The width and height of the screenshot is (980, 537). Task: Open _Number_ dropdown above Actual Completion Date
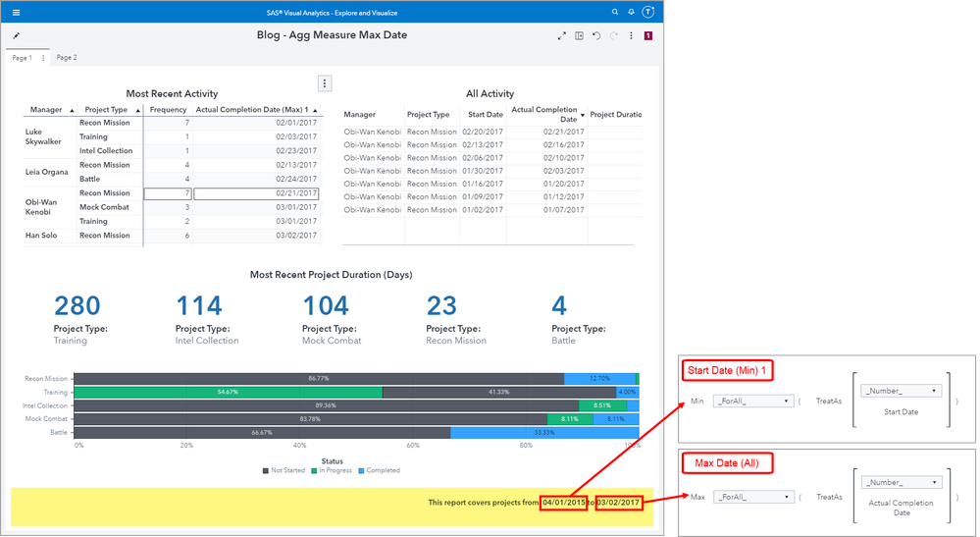click(x=902, y=483)
